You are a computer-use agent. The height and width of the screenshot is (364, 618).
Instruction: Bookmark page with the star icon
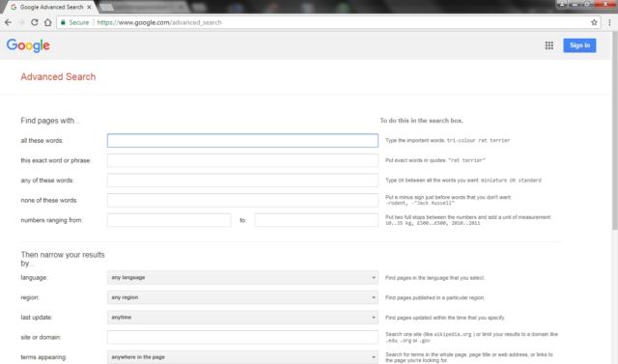pos(594,22)
